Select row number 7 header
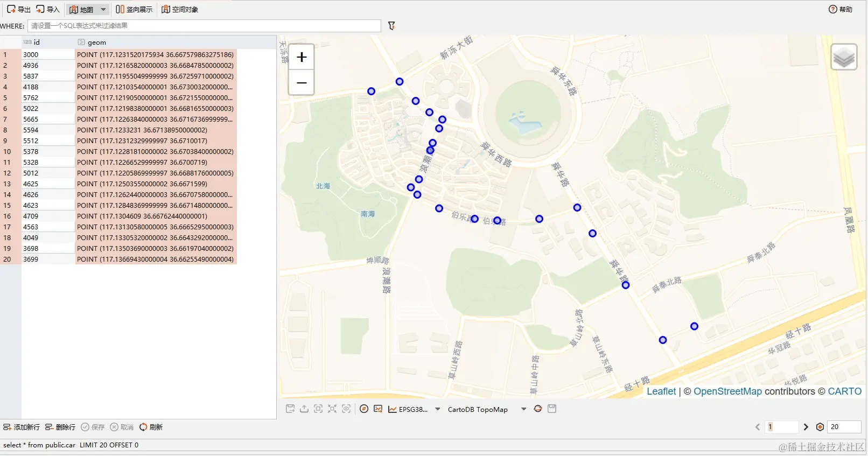 point(10,119)
